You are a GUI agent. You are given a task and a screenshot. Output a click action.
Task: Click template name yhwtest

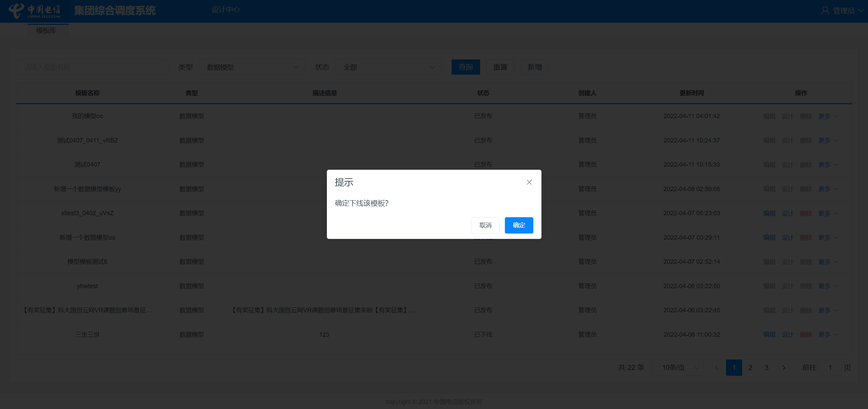click(87, 286)
